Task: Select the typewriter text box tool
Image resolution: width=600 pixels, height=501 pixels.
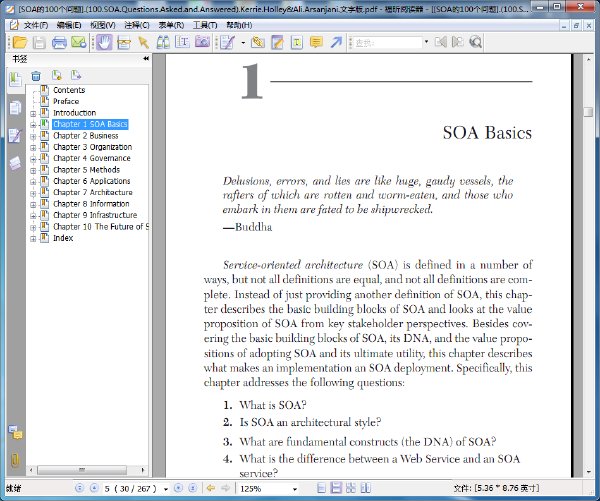Action: (297, 42)
